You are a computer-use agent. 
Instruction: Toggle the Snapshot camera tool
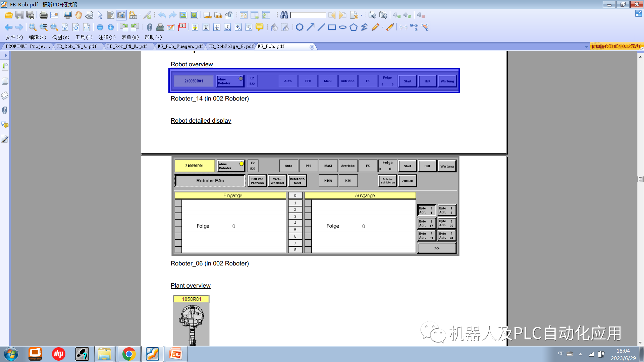[x=121, y=15]
